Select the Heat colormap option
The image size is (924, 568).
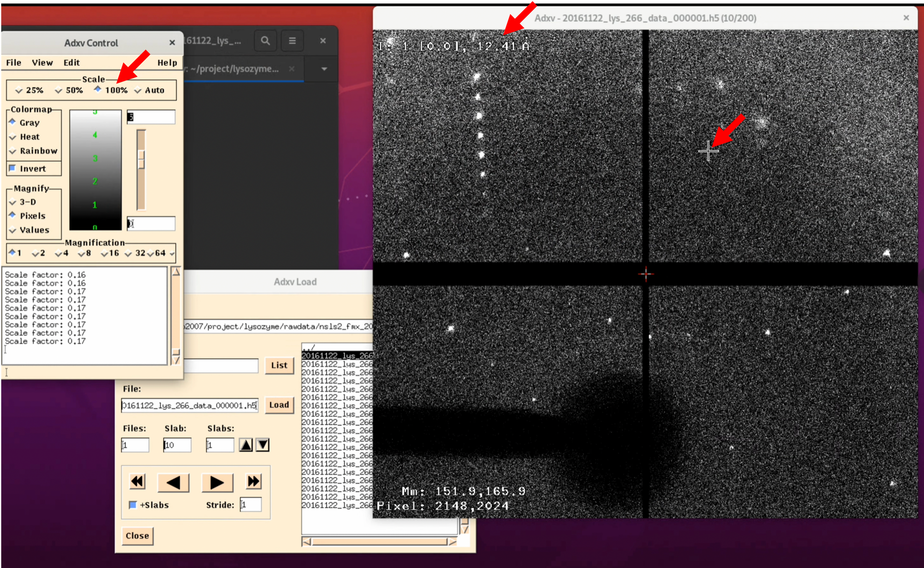tap(13, 137)
